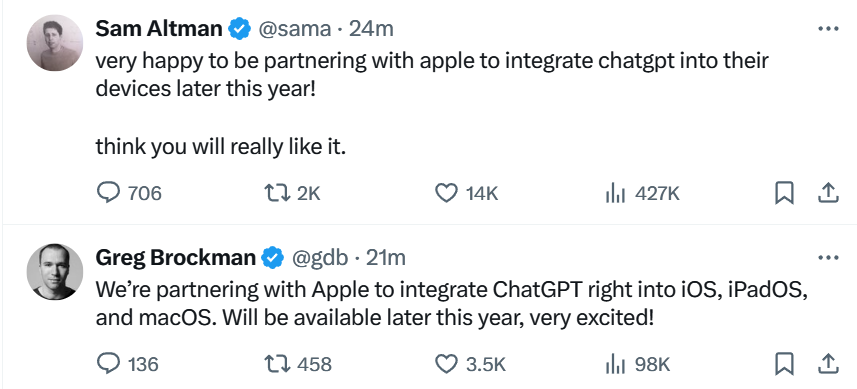View analytics showing 98K views
857x389 pixels.
point(637,363)
